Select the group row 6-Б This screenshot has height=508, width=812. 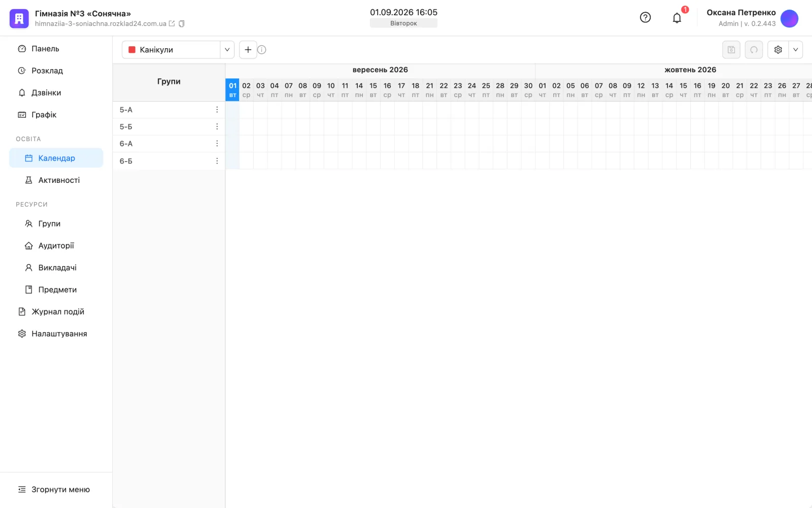tap(168, 161)
